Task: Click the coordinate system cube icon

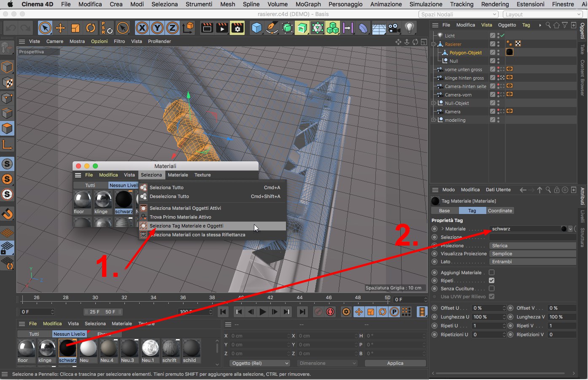Action: [x=189, y=28]
